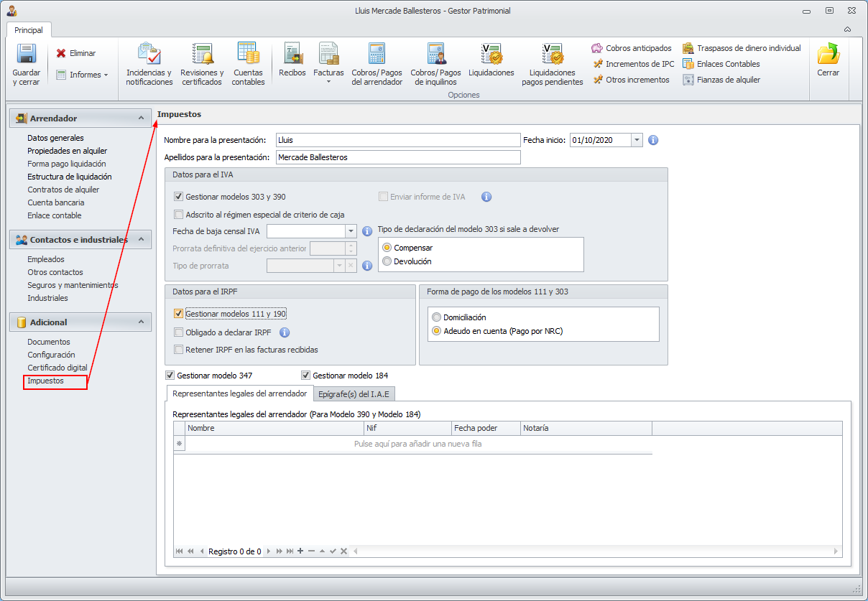Image resolution: width=868 pixels, height=601 pixels.
Task: Go to Cuenta bancaria
Action: click(x=56, y=202)
